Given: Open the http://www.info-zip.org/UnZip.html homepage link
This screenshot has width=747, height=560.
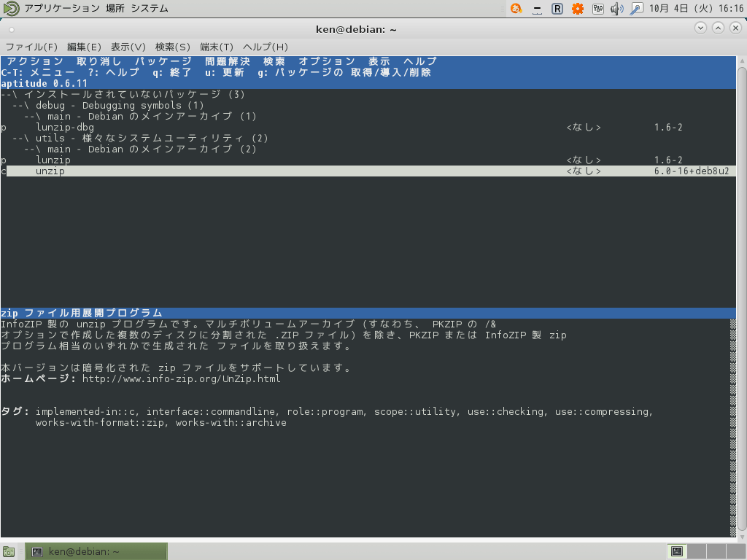Looking at the screenshot, I should coord(181,379).
